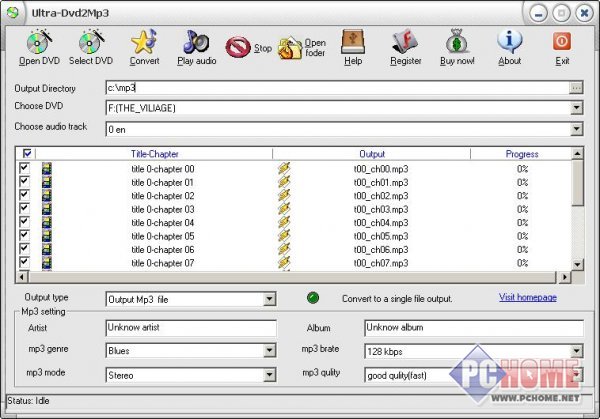The image size is (600, 419).
Task: Uncheck title 0-chapter 03 checkbox
Action: [24, 207]
